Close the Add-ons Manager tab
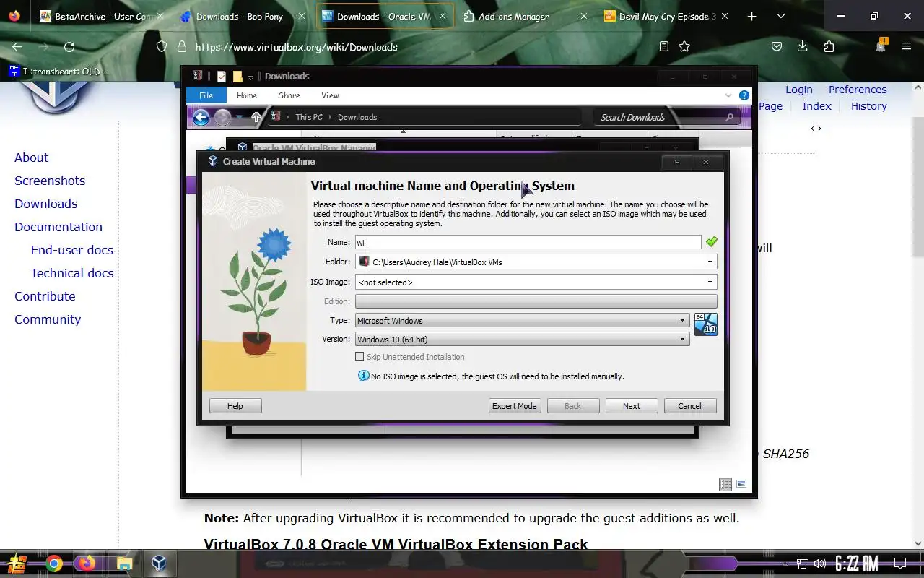Viewport: 924px width, 578px height. pos(584,16)
